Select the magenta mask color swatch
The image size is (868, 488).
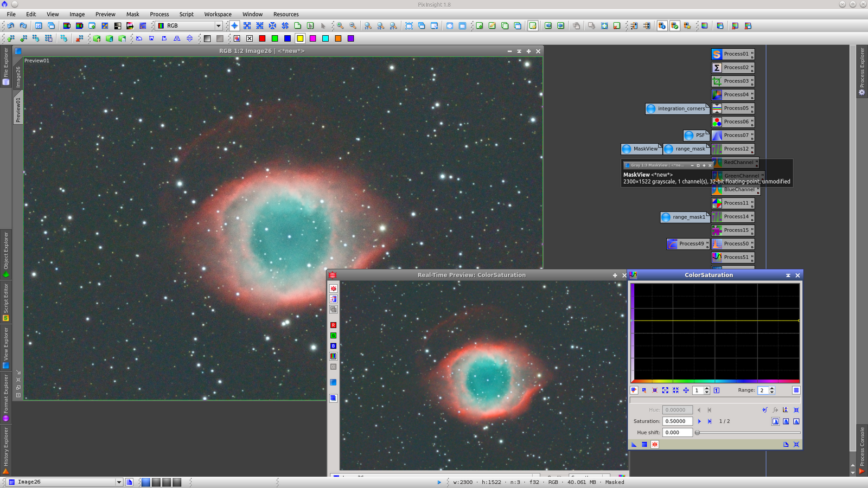[x=312, y=38]
